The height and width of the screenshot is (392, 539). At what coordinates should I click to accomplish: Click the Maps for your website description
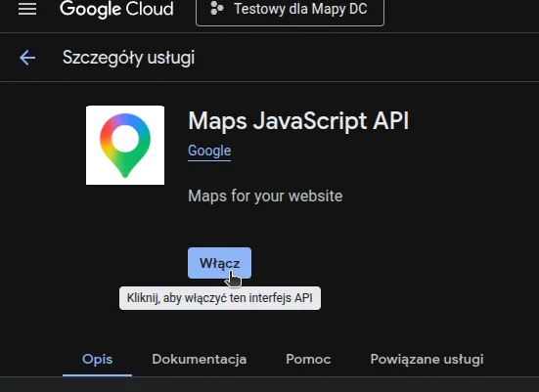pyautogui.click(x=265, y=196)
